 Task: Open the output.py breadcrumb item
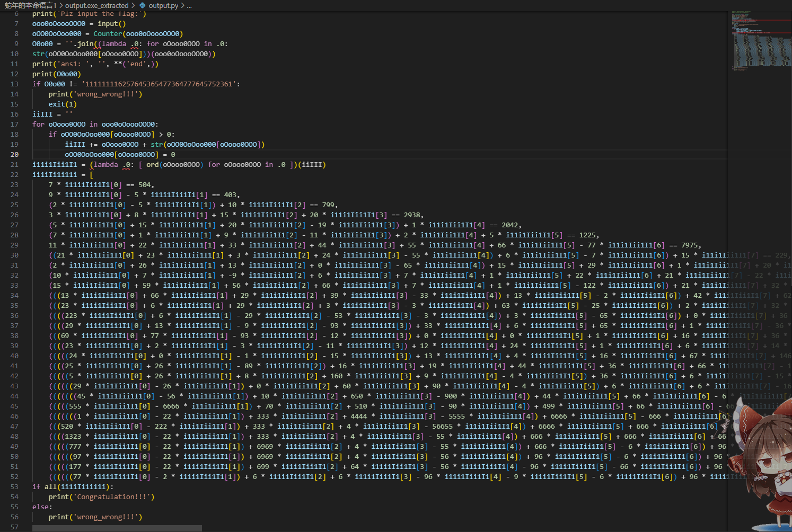163,5
